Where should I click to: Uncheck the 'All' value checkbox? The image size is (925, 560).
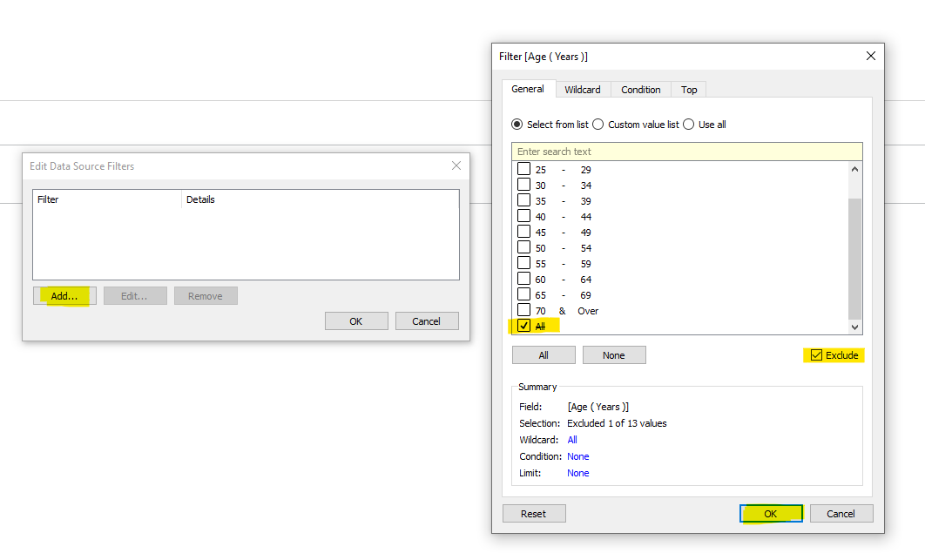coord(523,326)
